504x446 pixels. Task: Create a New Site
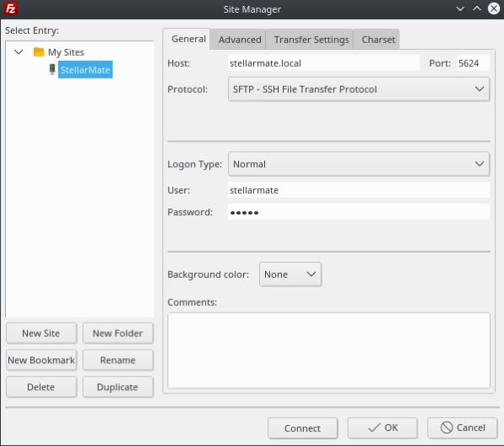tap(41, 333)
